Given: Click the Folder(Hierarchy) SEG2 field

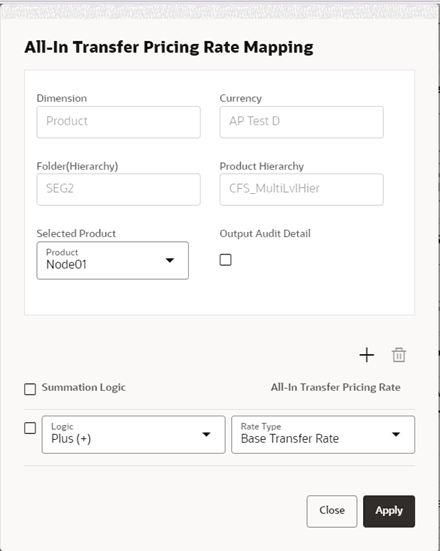Looking at the screenshot, I should (118, 189).
